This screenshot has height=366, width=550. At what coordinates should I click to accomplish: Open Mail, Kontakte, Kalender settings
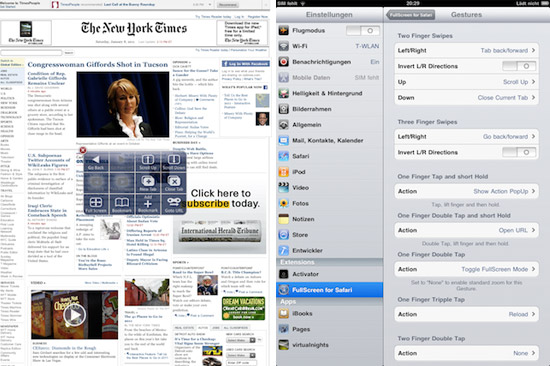[x=329, y=140]
